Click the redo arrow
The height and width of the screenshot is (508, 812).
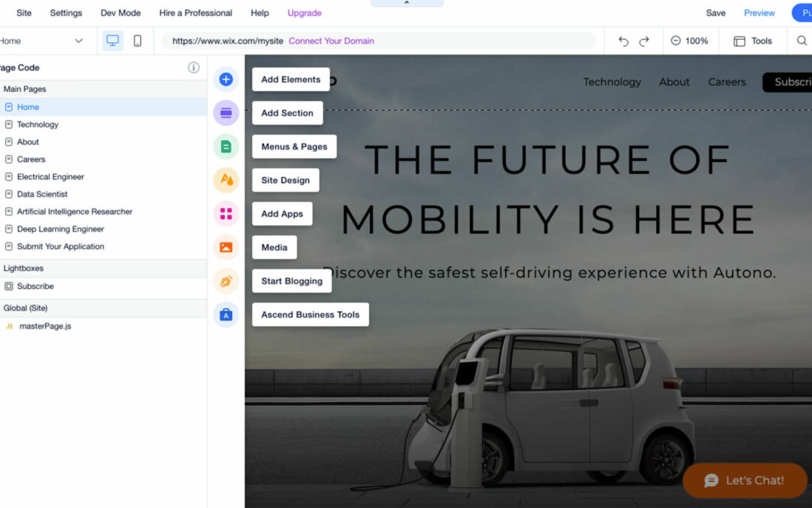(x=644, y=41)
